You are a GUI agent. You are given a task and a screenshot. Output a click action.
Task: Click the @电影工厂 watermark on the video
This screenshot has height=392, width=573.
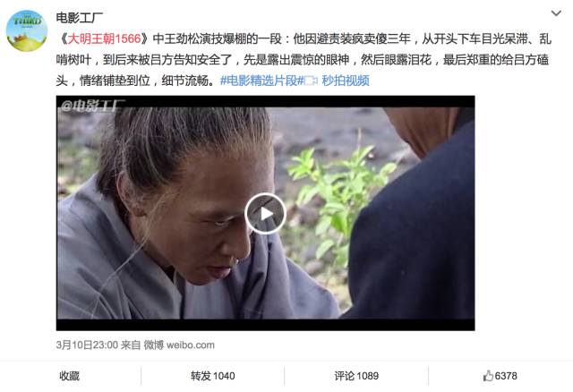point(91,106)
